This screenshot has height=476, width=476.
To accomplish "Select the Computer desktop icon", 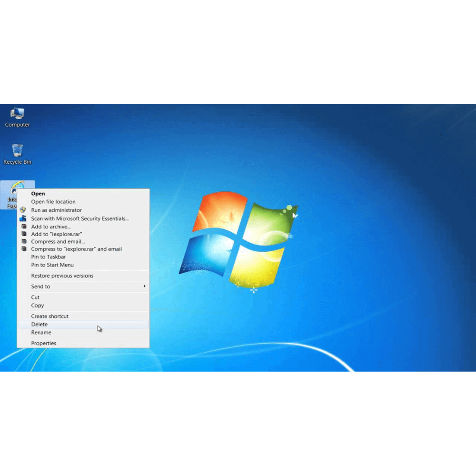I will point(17,117).
